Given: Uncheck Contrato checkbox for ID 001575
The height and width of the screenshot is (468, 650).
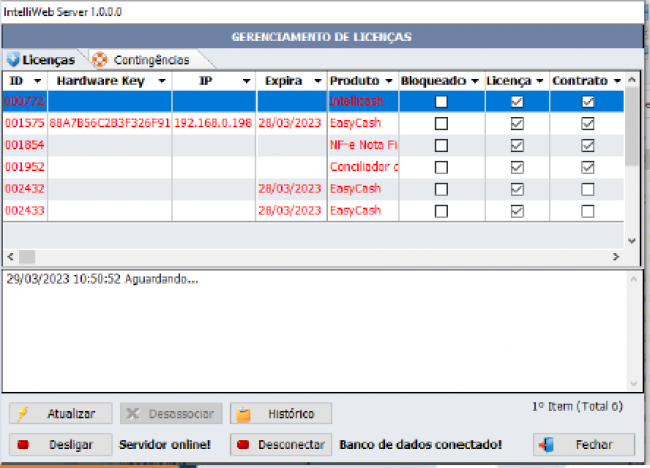Looking at the screenshot, I should tap(587, 124).
